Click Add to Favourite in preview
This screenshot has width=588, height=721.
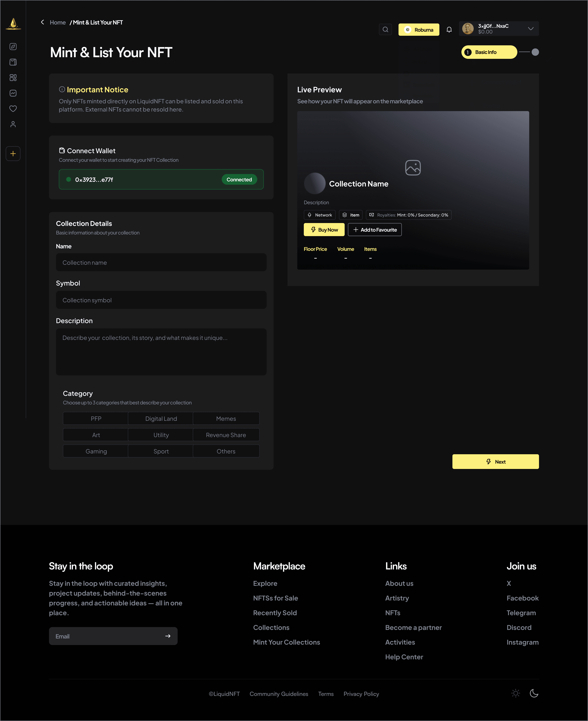point(375,229)
